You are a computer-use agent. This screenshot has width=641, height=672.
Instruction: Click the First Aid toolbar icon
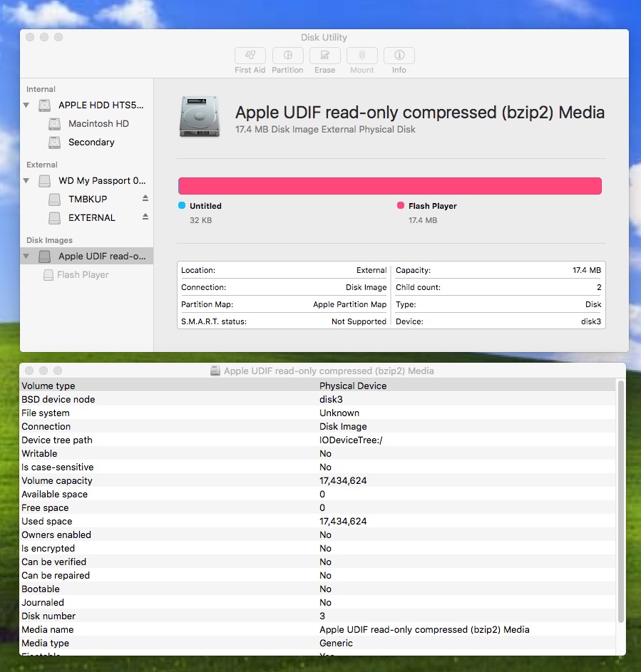pos(250,56)
